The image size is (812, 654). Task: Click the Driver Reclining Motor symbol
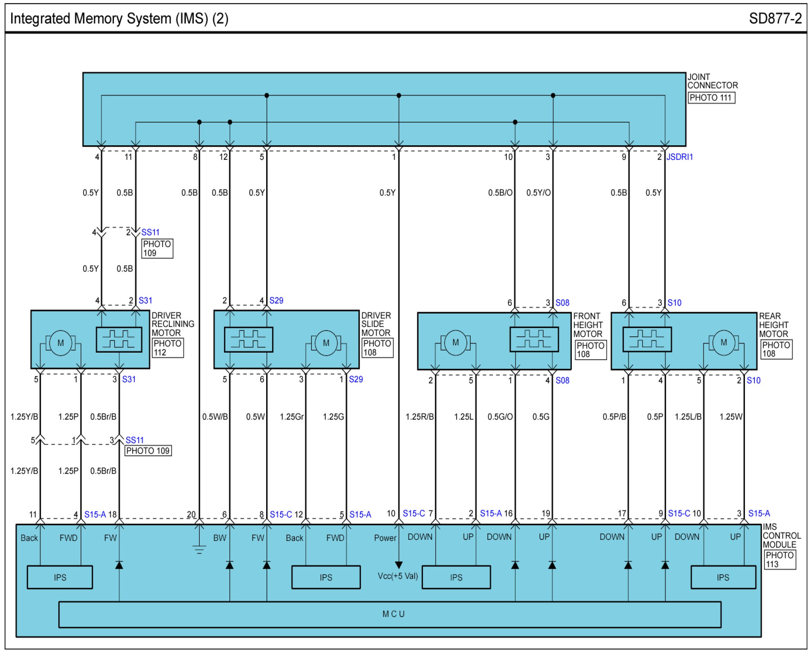(60, 343)
